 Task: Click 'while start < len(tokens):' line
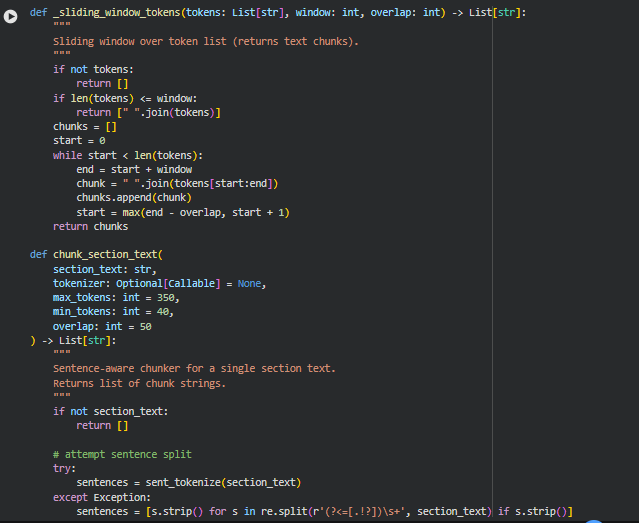[x=128, y=155]
